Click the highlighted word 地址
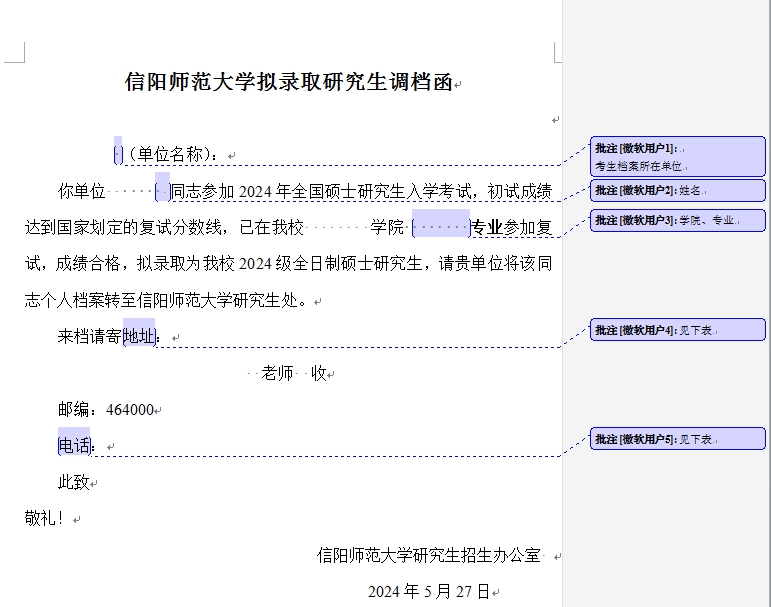Viewport: 771px width, 607px height. pyautogui.click(x=139, y=333)
